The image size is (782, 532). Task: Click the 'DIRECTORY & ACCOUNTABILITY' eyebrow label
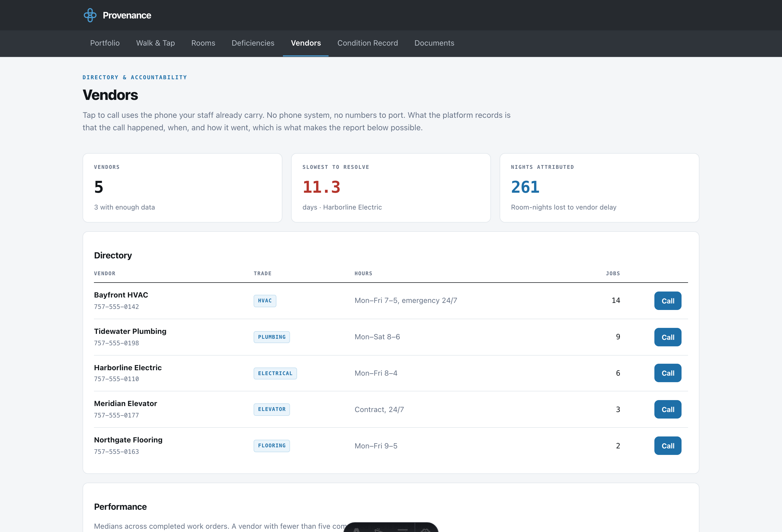tap(135, 77)
